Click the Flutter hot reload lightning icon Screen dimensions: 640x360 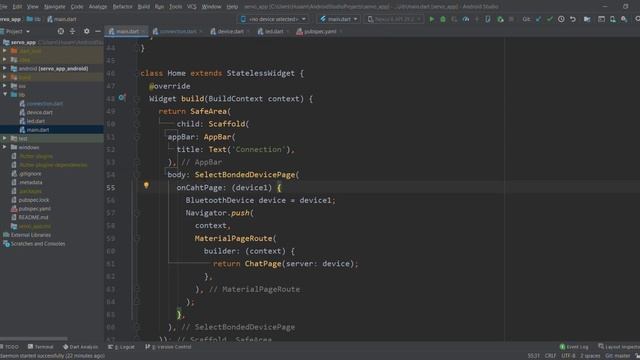(476, 19)
